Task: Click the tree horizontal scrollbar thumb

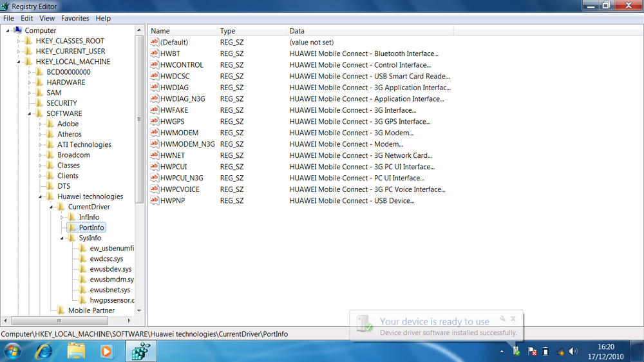Action: (59, 321)
